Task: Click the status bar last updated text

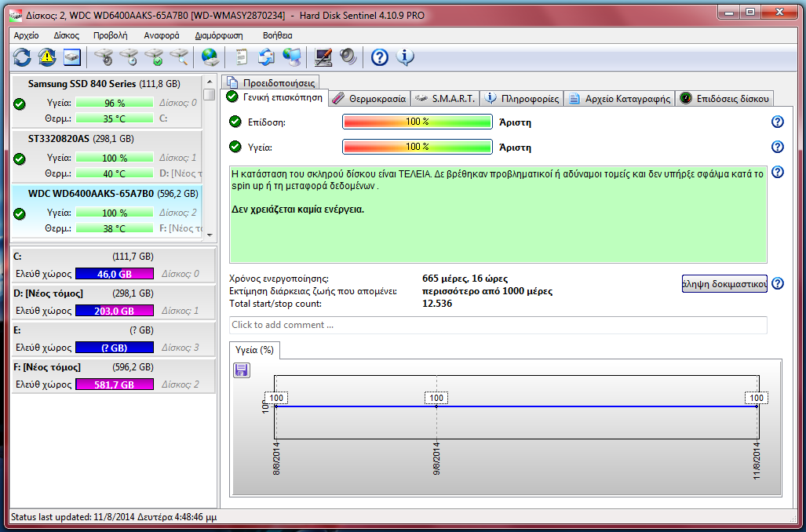Action: (x=114, y=516)
